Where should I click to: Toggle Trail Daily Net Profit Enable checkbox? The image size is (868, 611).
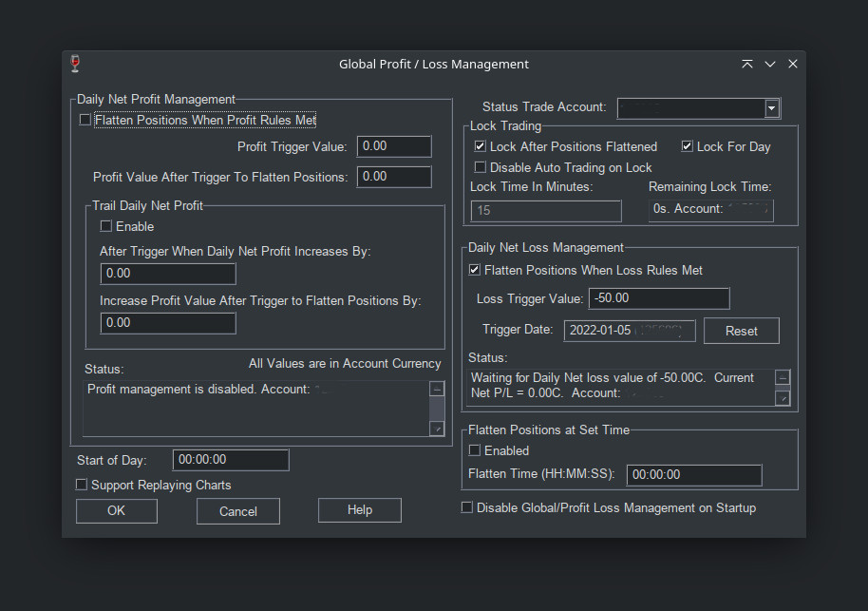click(x=106, y=227)
